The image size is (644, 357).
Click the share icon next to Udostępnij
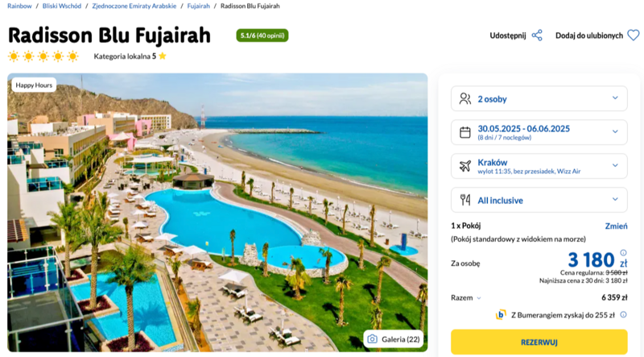tap(537, 35)
